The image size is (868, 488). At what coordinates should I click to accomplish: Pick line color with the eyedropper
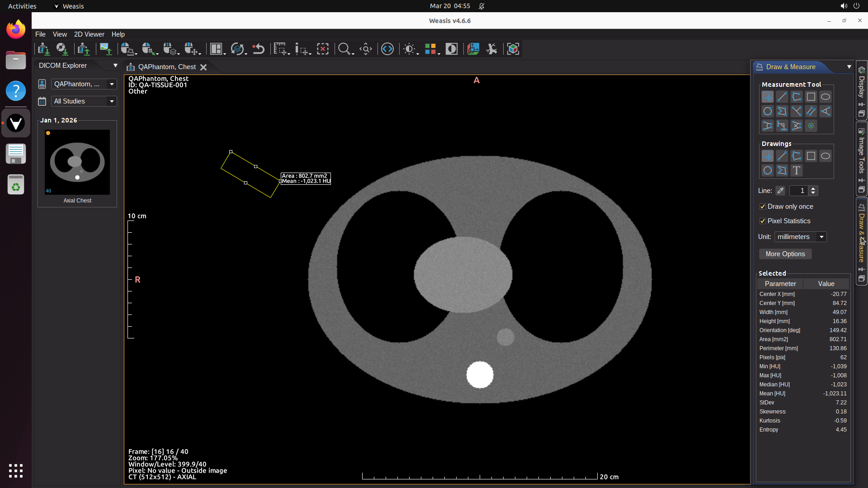780,191
